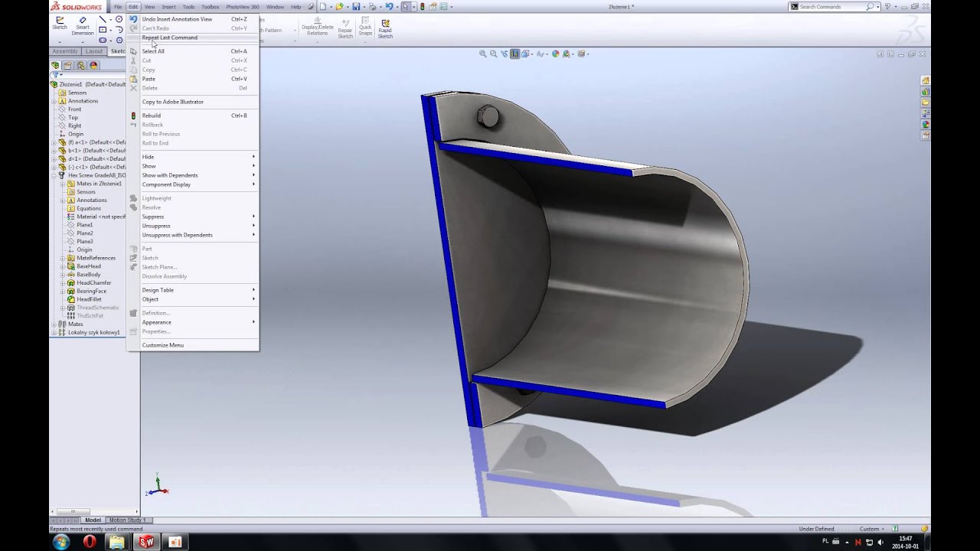980x551 pixels.
Task: Open the Assembly command tab
Action: tap(65, 51)
